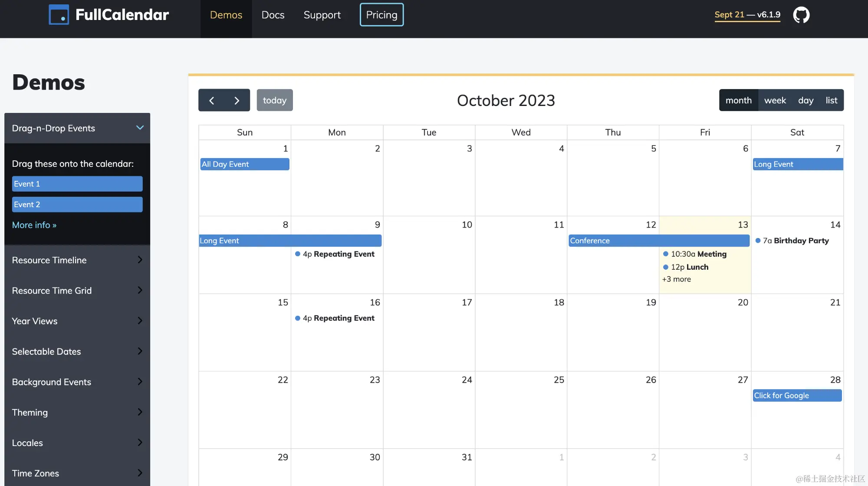Screen dimensions: 868x486
Task: Go to previous month arrow
Action: click(212, 100)
